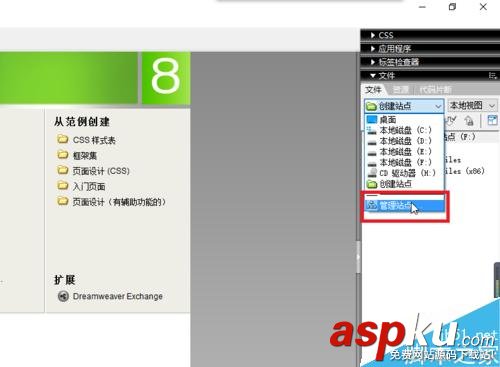Open the CSS 样式表 sample category

pyautogui.click(x=86, y=140)
